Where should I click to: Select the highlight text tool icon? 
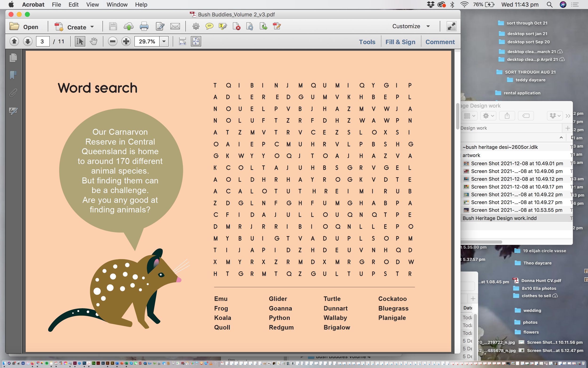tap(223, 26)
